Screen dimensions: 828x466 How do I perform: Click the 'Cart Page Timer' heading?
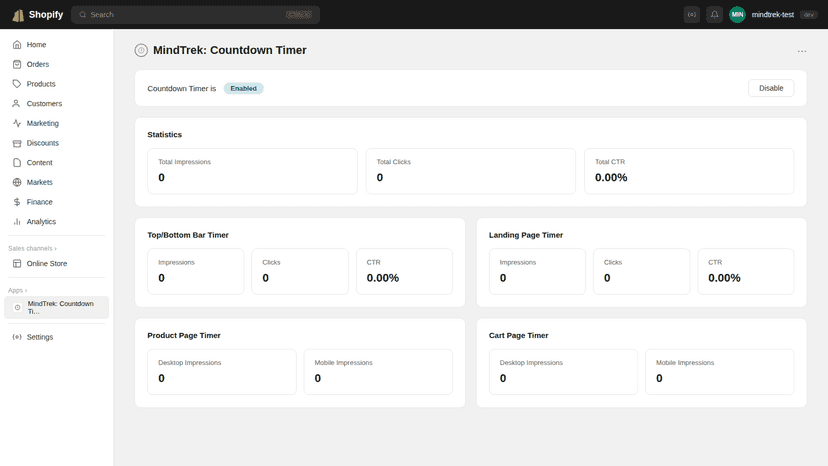(519, 335)
